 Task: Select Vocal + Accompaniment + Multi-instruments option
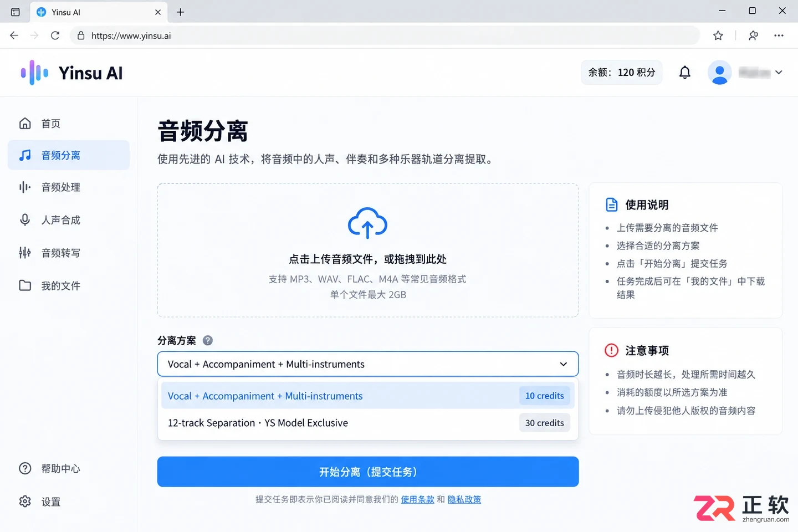tap(368, 396)
